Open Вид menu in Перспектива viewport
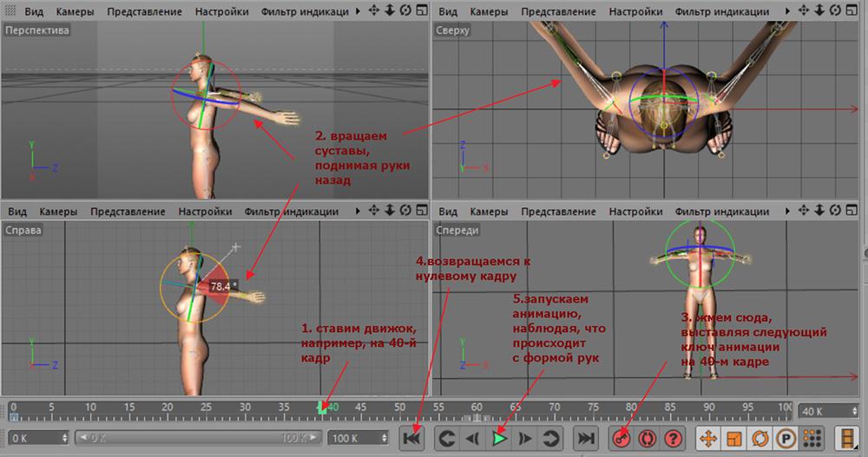The height and width of the screenshot is (457, 868). (33, 11)
